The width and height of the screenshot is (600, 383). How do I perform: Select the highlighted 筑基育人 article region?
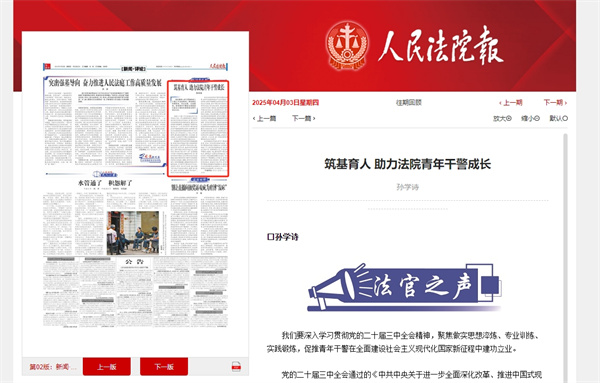tap(198, 129)
